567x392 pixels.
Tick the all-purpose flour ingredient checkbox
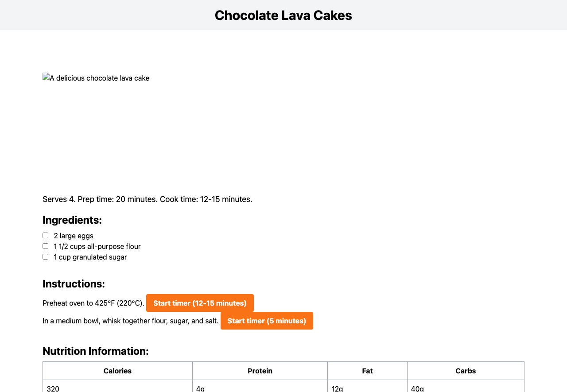click(x=45, y=246)
